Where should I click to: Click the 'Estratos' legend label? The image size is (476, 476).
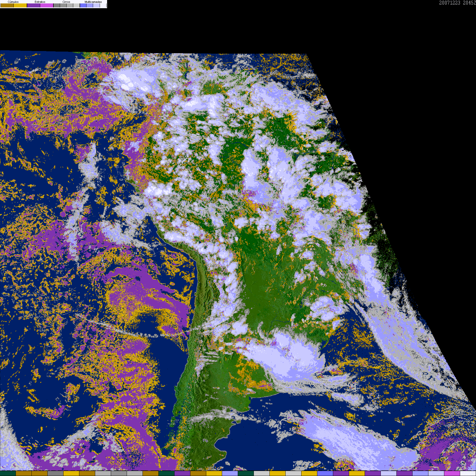[x=40, y=2]
